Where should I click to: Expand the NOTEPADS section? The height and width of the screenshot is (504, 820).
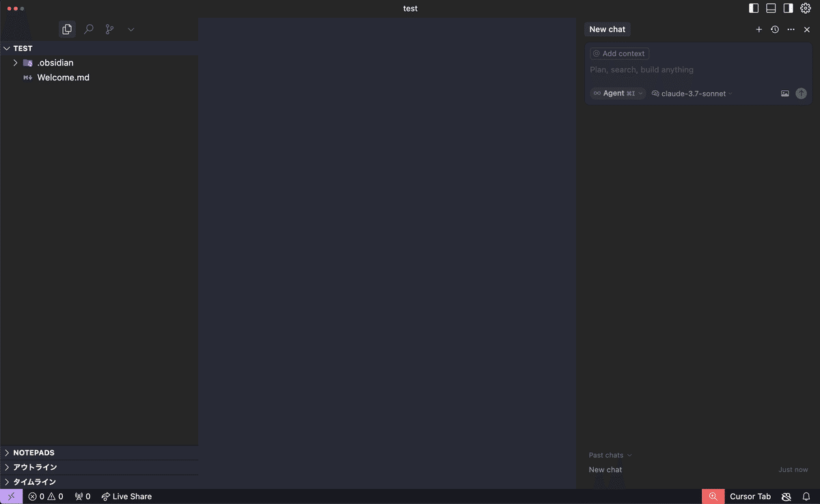pyautogui.click(x=33, y=453)
